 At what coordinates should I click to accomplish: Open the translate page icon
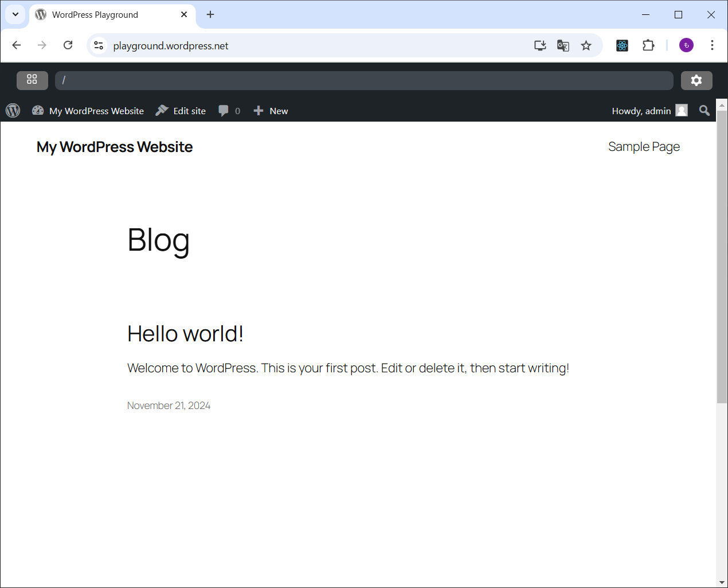click(563, 45)
